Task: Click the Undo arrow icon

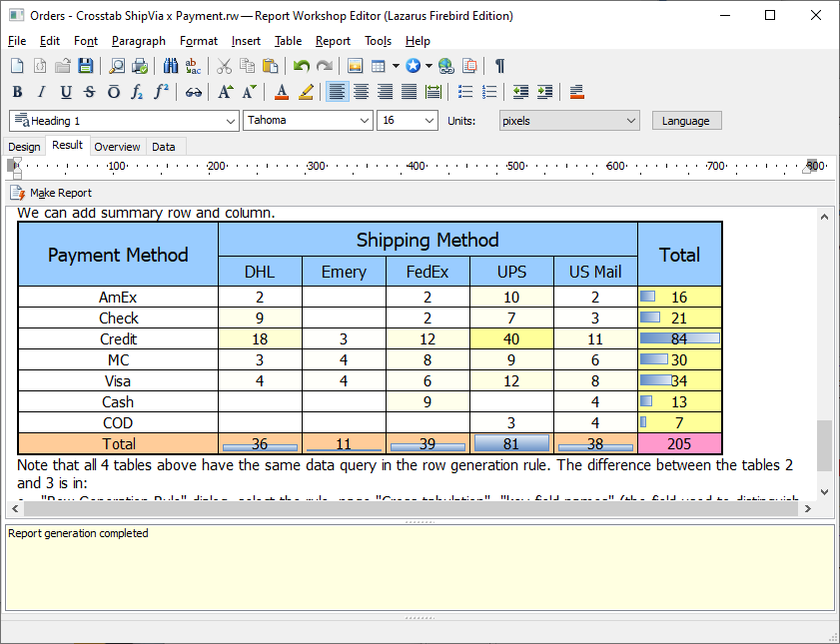Action: (x=302, y=66)
